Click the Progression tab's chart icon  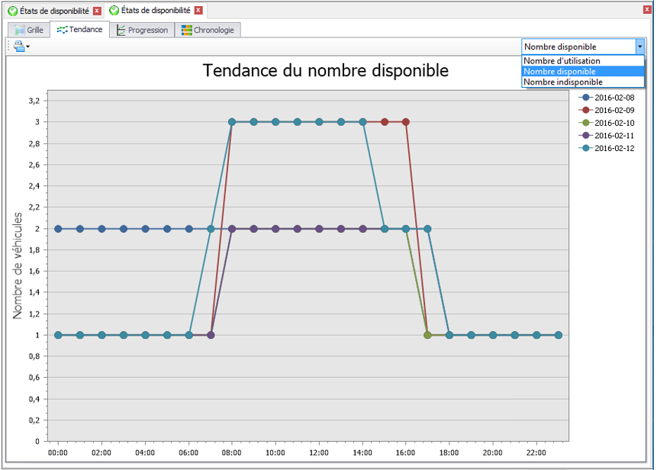coord(121,30)
